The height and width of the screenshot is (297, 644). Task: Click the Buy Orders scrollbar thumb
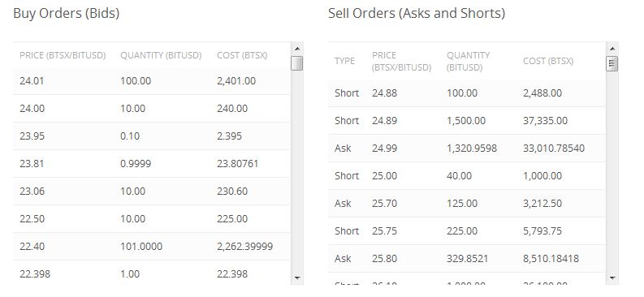click(x=297, y=63)
